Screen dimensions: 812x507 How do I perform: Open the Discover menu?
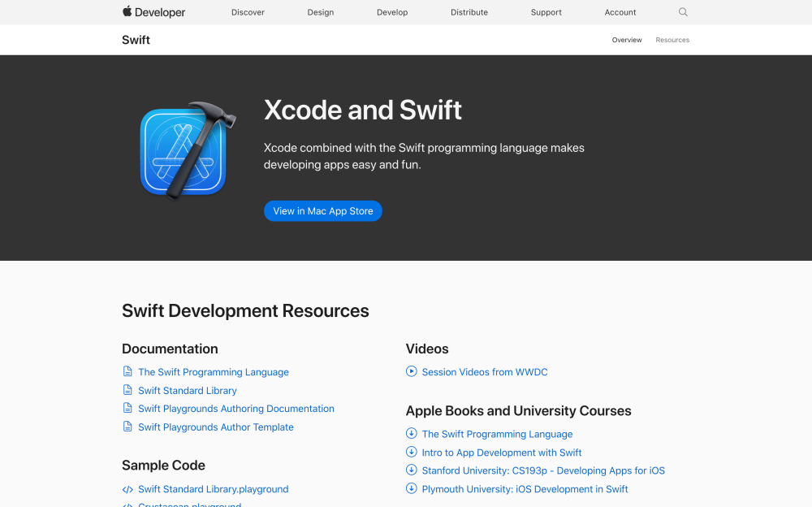pyautogui.click(x=248, y=12)
